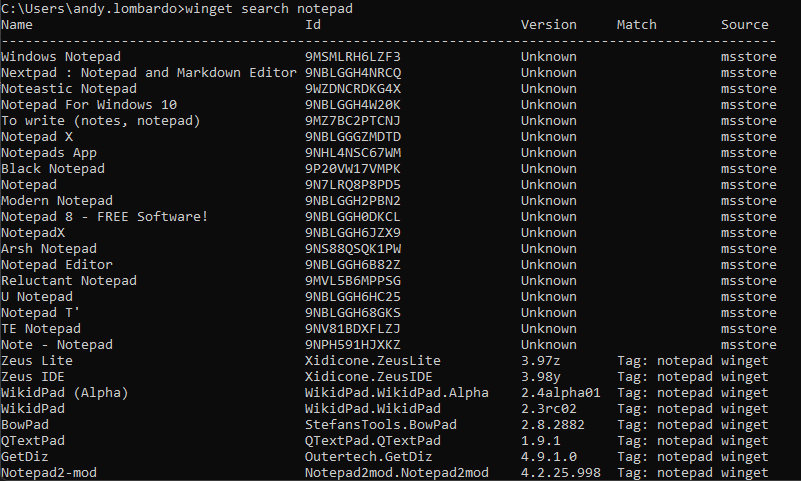Click the Id '9NBLGGH6B82Z'
Viewport: 801px width, 481px height.
[x=352, y=265]
